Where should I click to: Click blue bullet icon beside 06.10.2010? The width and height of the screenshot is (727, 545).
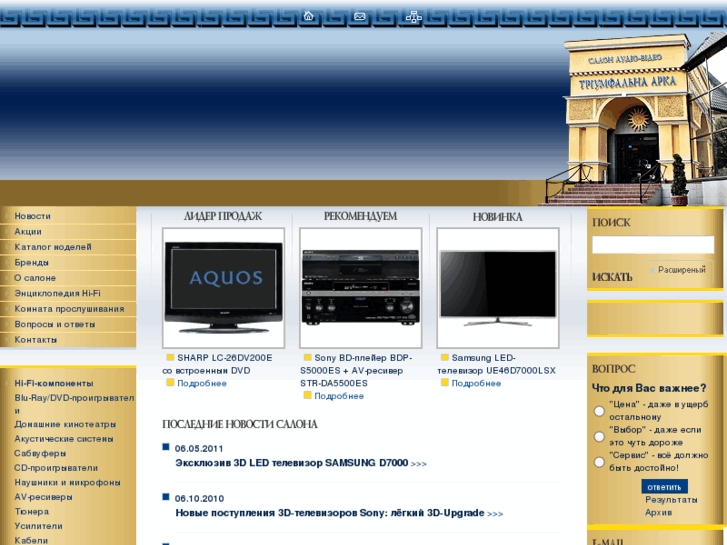pyautogui.click(x=166, y=497)
